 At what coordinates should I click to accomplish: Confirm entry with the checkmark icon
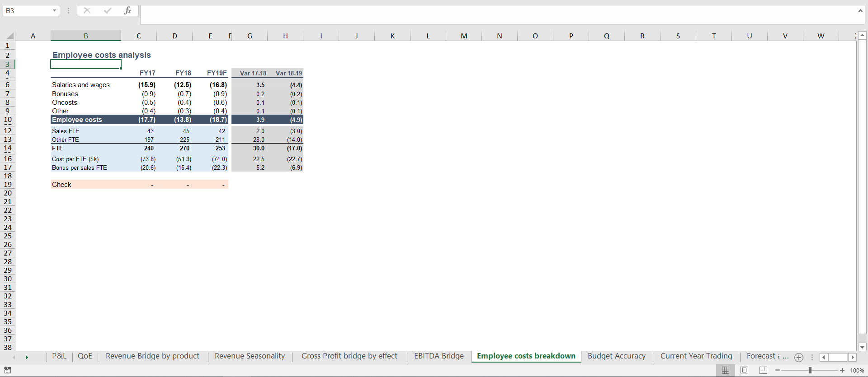108,10
